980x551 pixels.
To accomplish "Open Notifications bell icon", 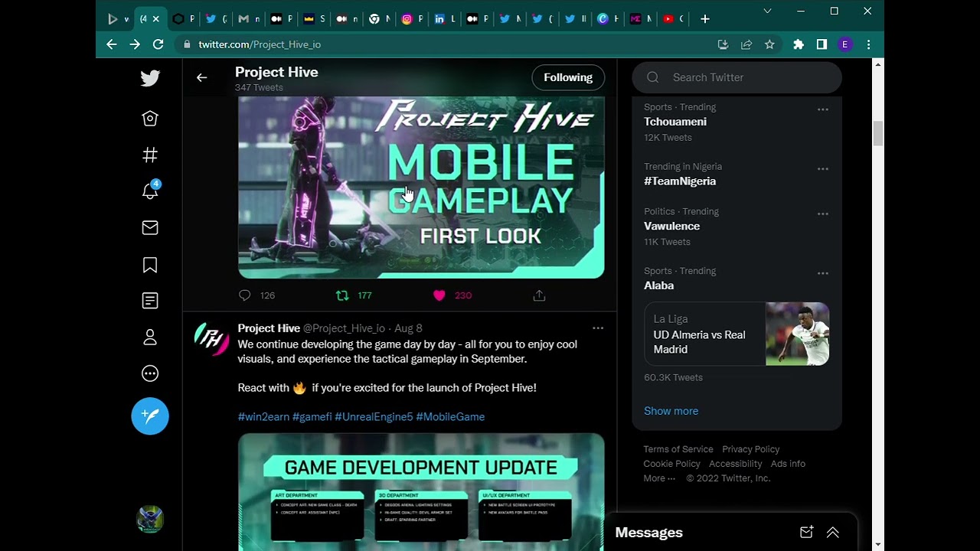I will pyautogui.click(x=150, y=191).
